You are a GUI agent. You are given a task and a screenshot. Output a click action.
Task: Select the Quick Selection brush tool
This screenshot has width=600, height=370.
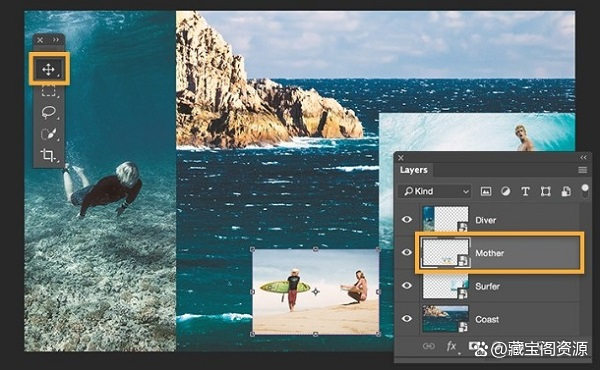(49, 134)
